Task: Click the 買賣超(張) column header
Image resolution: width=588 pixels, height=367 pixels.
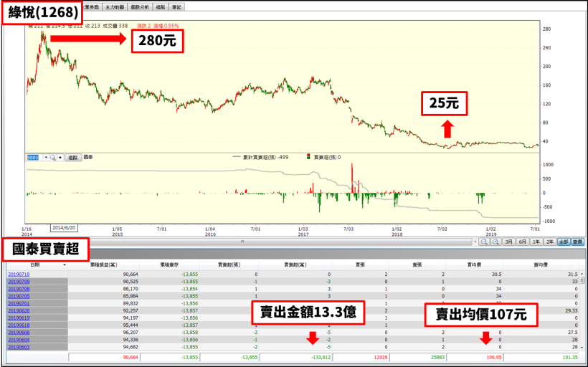Action: [x=229, y=264]
